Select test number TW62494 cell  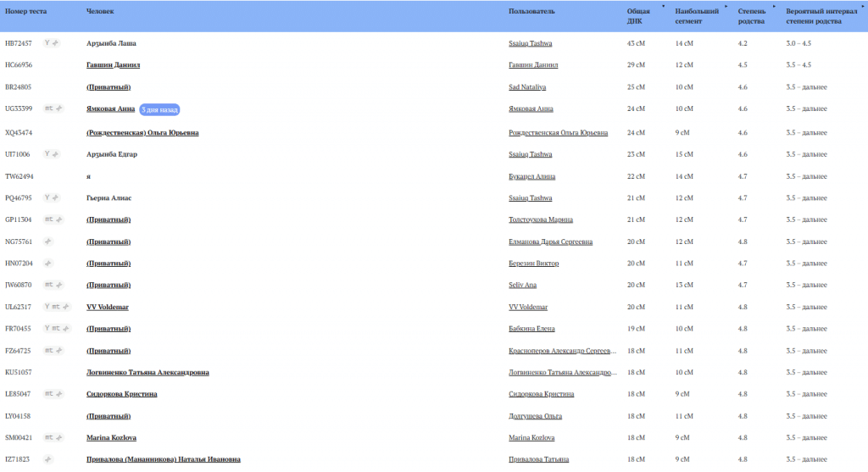19,175
